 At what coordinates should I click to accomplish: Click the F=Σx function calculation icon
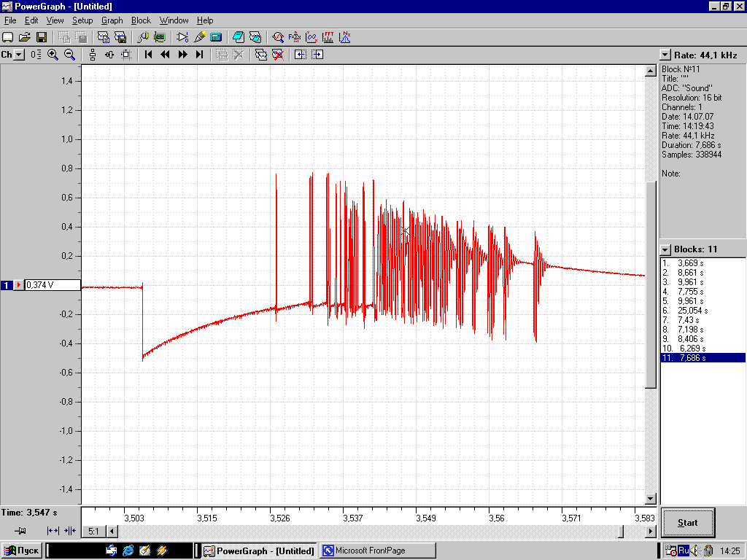tap(295, 37)
